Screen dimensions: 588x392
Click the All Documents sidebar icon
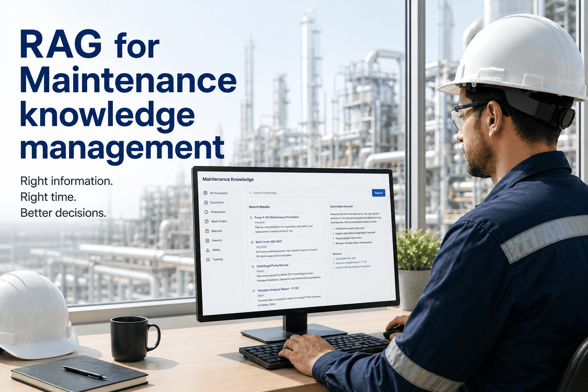[206, 193]
